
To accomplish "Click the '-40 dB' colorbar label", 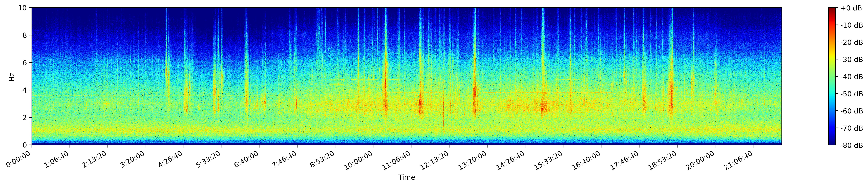I will 851,77.
